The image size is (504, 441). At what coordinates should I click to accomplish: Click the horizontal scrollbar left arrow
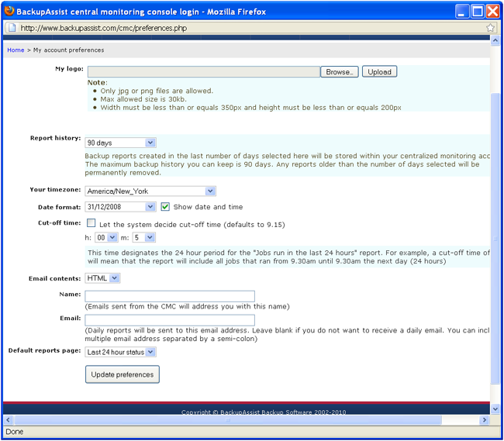click(9, 420)
